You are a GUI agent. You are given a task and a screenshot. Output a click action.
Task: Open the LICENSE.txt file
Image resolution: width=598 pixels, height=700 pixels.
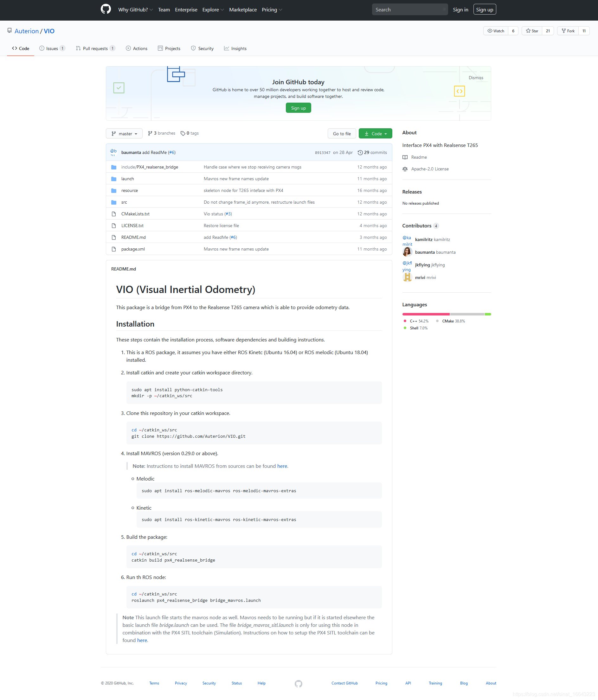point(132,226)
